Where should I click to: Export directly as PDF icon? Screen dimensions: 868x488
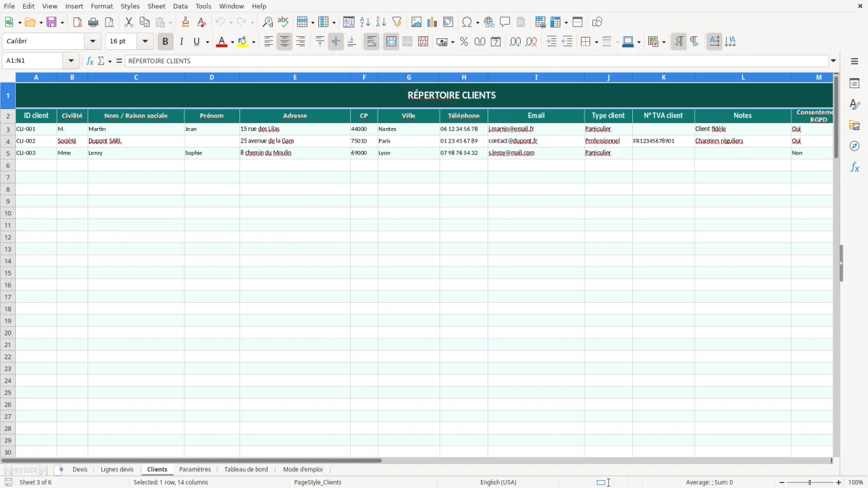pos(77,22)
